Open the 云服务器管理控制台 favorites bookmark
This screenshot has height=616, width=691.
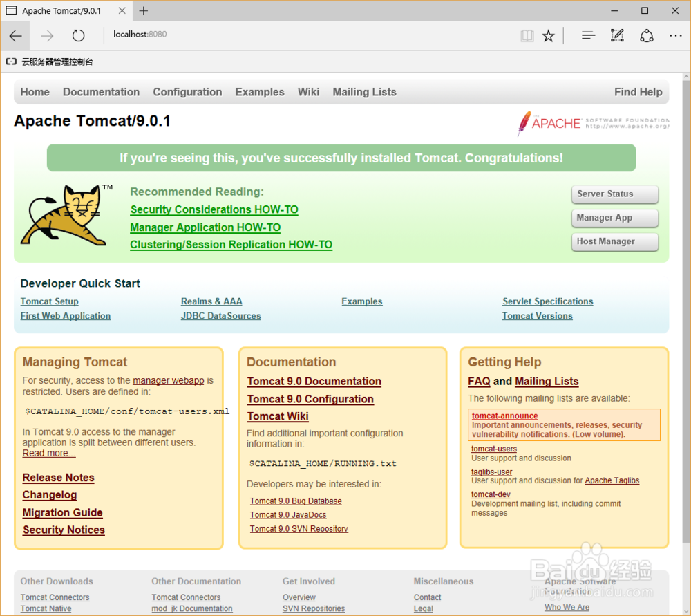click(x=49, y=62)
